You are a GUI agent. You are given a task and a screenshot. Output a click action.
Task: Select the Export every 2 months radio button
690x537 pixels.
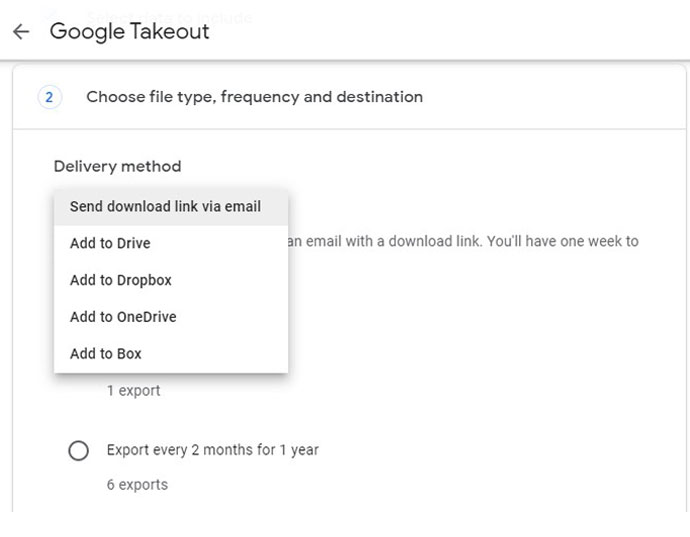click(x=78, y=451)
